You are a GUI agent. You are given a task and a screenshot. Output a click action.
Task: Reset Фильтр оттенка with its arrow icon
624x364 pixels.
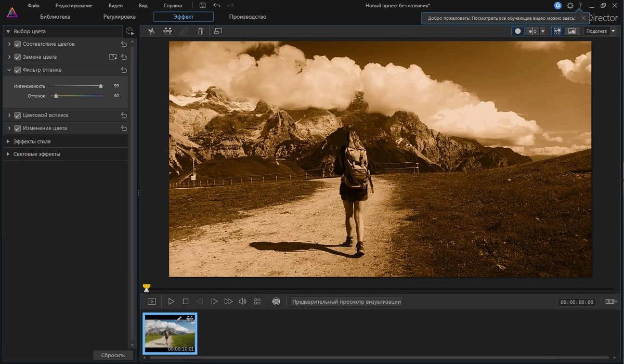pyautogui.click(x=124, y=70)
